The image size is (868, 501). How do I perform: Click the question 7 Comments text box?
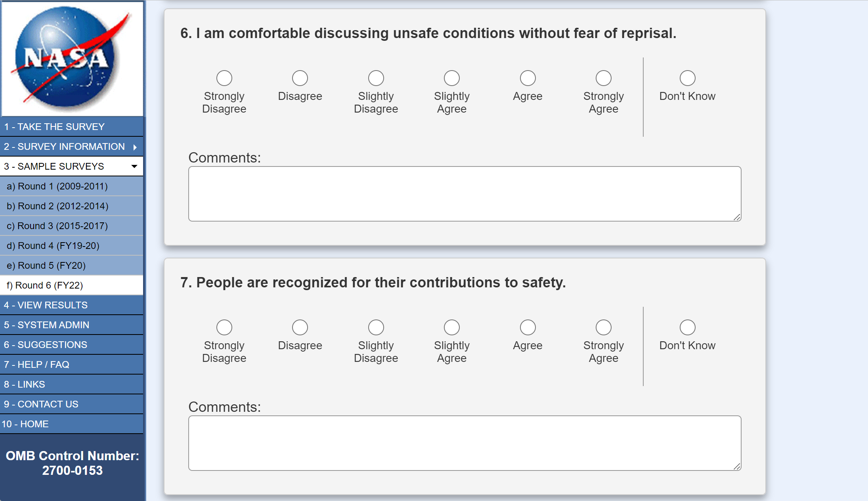pyautogui.click(x=465, y=443)
